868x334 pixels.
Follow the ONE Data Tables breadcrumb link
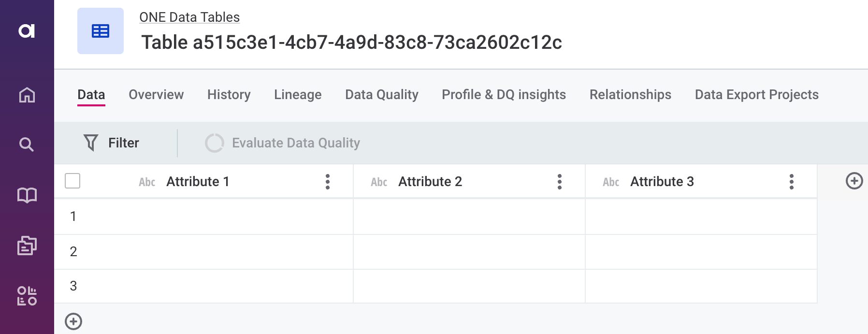click(x=189, y=17)
